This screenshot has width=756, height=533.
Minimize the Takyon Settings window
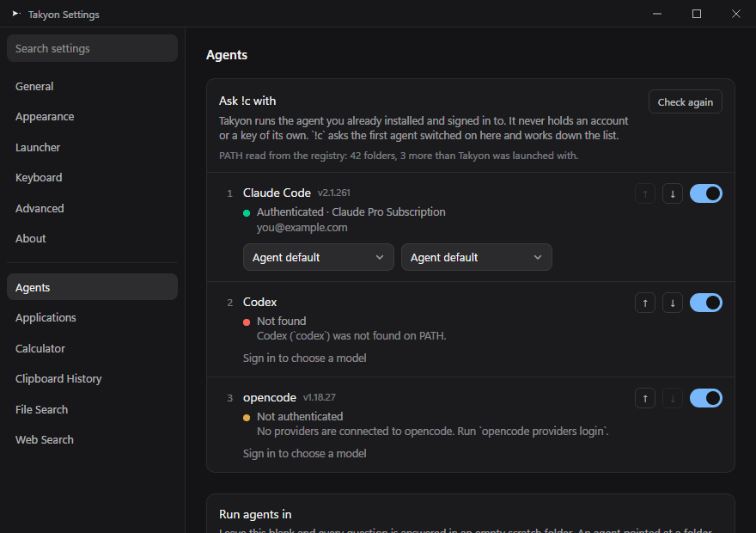[x=657, y=14]
